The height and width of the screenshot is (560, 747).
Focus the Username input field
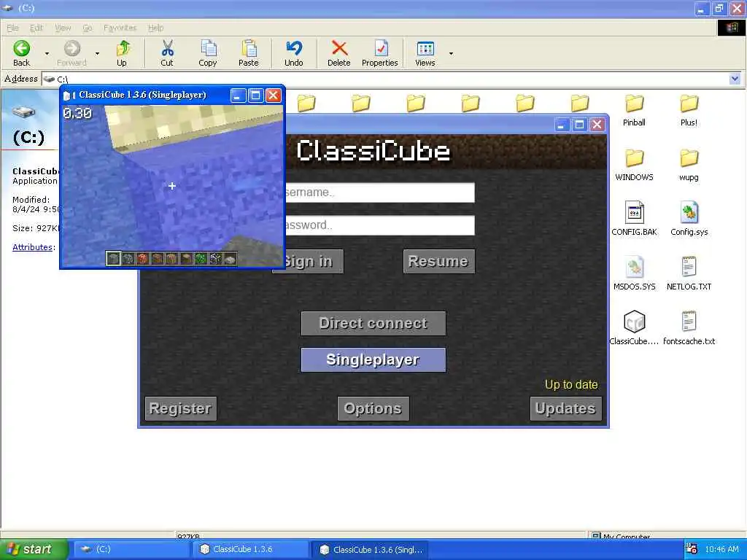pyautogui.click(x=379, y=192)
